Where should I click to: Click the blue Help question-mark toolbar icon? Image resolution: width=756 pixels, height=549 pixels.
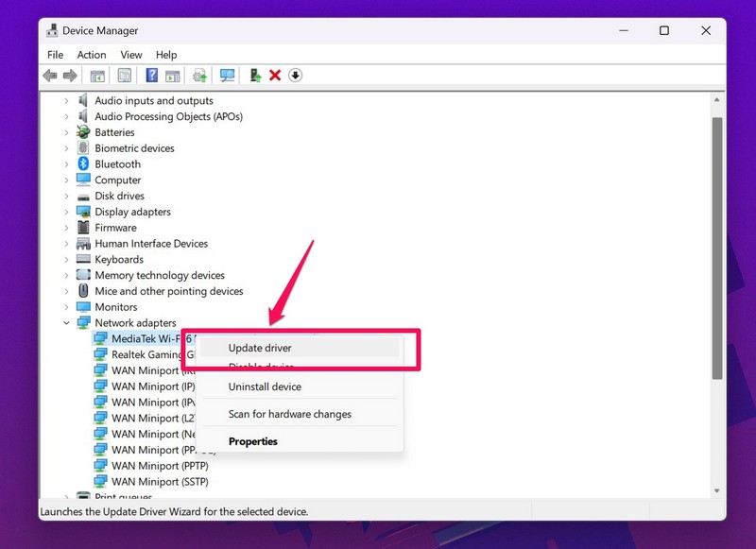(151, 76)
